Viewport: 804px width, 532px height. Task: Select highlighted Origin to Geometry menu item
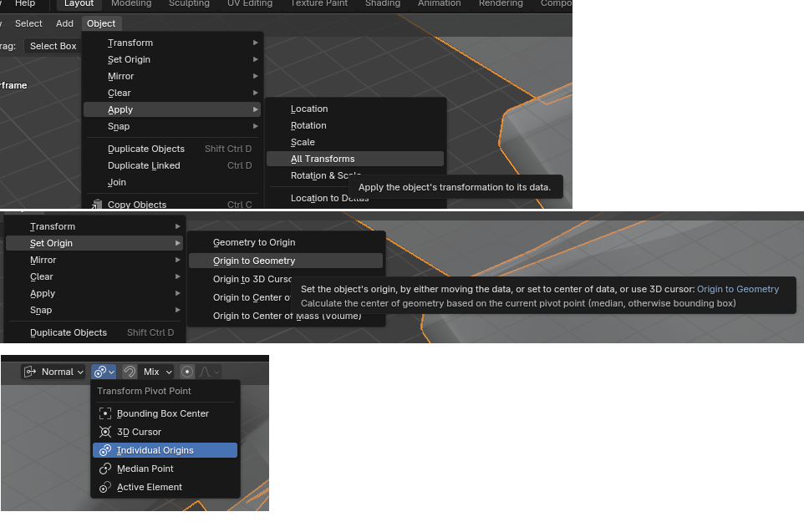[x=286, y=261]
